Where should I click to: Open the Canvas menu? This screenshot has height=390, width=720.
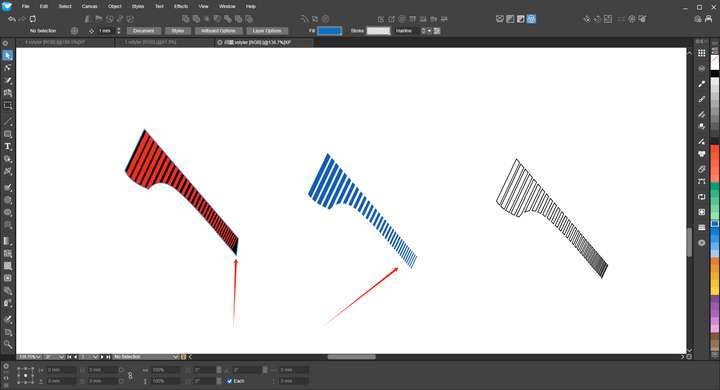coord(90,6)
